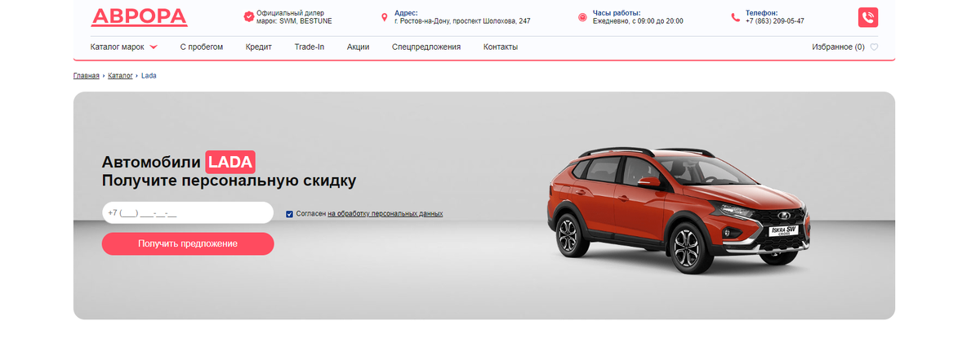The image size is (980, 339).
Task: Click the official dealer checkmark badge icon
Action: click(x=248, y=17)
